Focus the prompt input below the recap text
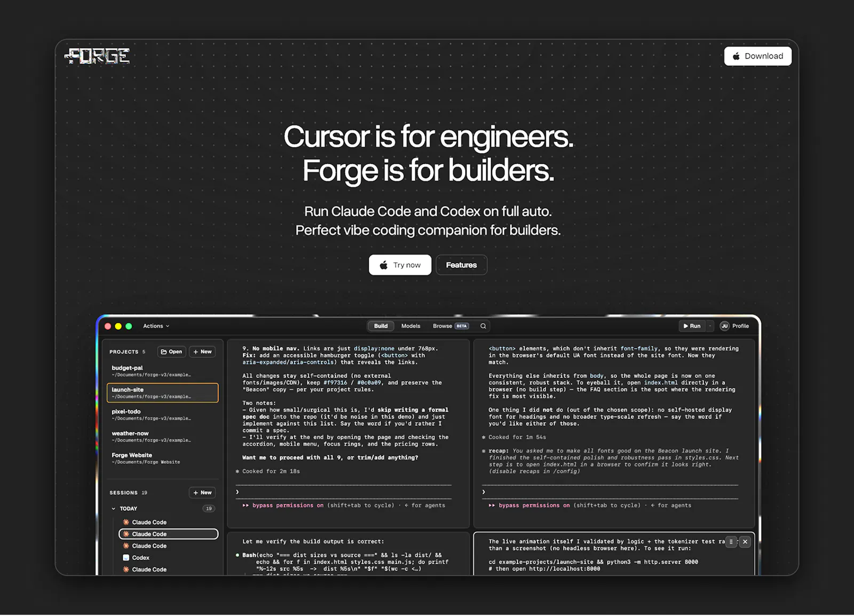854x616 pixels. click(610, 492)
